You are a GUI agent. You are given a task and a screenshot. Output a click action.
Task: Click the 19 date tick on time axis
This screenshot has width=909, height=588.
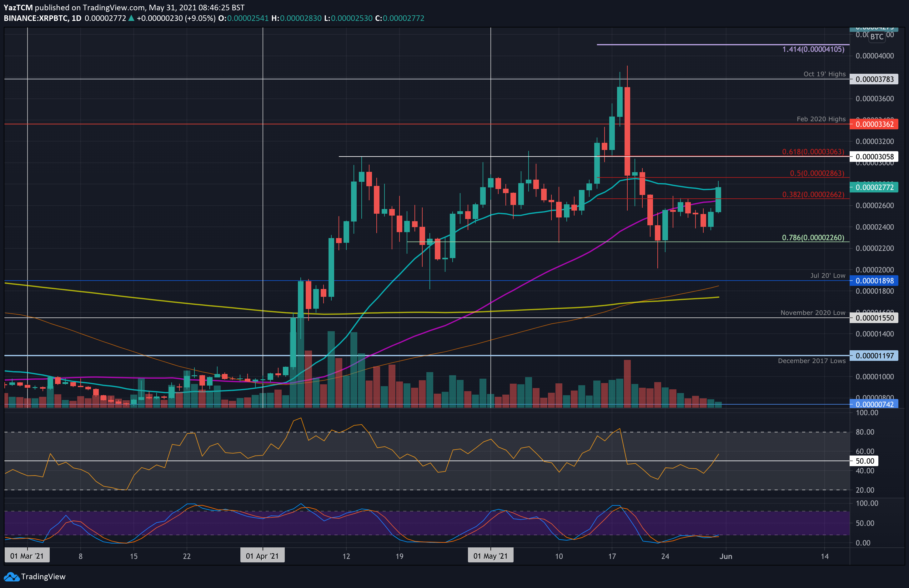(399, 556)
